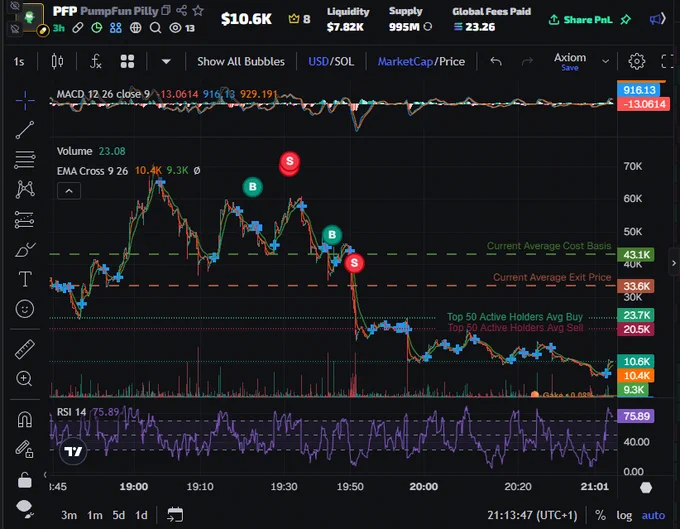This screenshot has height=529, width=680.
Task: Open the emoji icons tool
Action: pos(25,309)
